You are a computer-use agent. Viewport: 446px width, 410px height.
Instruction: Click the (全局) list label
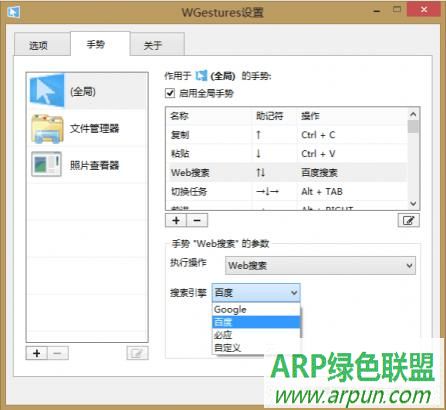click(x=83, y=91)
